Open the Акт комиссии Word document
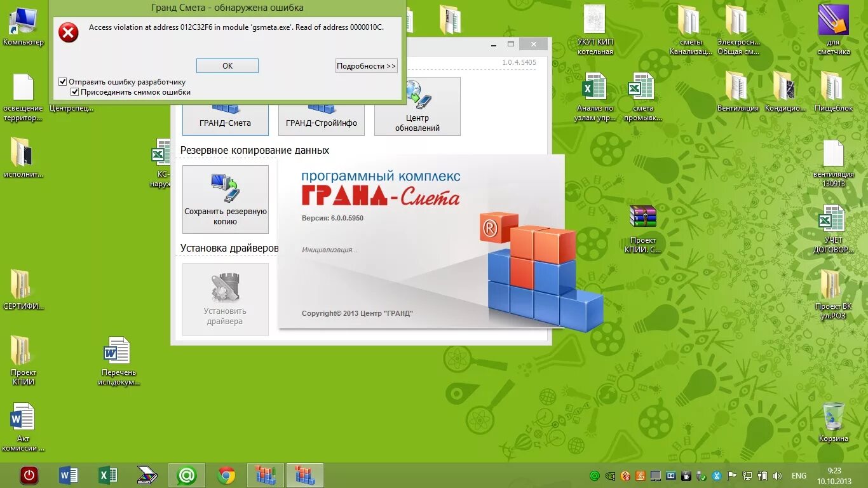Image resolution: width=868 pixels, height=488 pixels. [24, 427]
